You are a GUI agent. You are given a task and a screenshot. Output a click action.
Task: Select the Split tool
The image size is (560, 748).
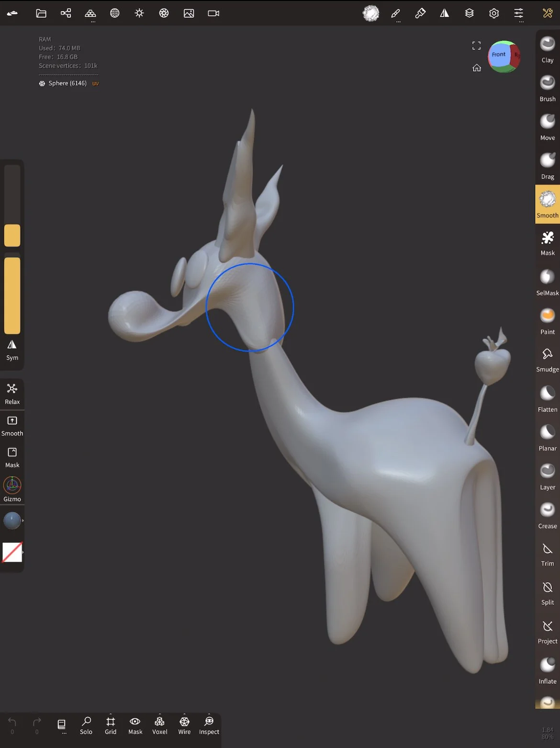(548, 593)
